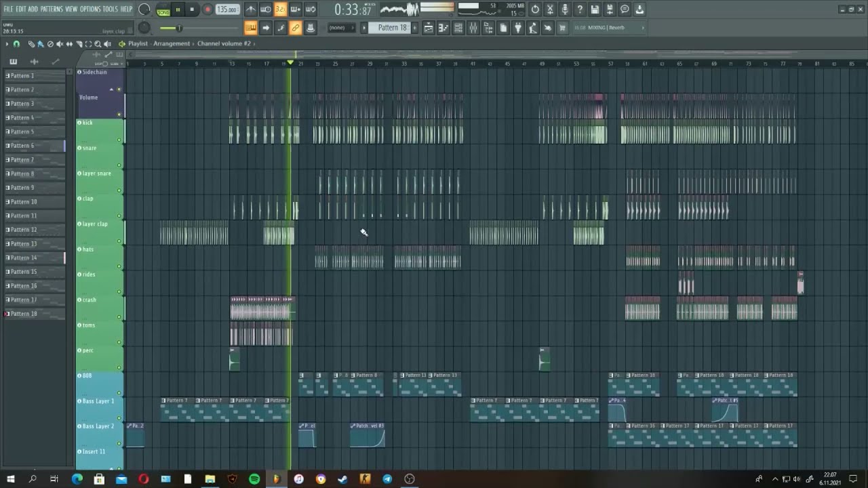Click the record button
This screenshot has width=868, height=488.
(208, 9)
